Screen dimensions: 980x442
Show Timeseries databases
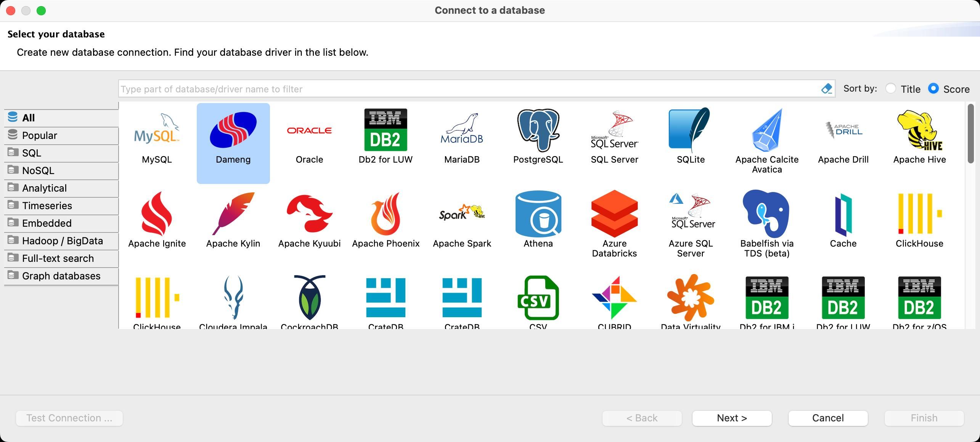coord(61,205)
